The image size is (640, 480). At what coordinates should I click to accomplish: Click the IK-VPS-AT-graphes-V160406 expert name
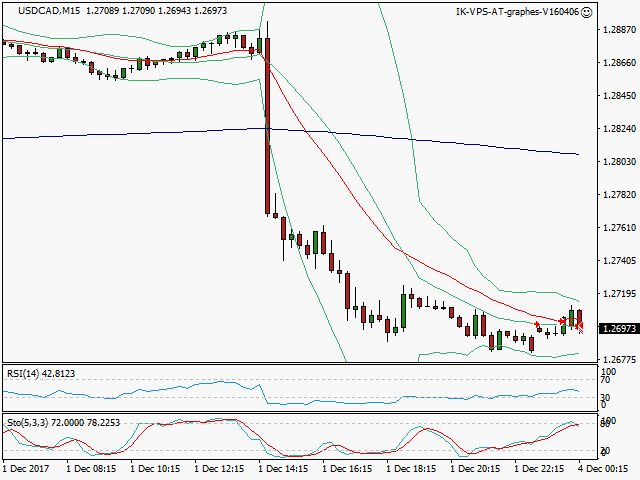[516, 12]
